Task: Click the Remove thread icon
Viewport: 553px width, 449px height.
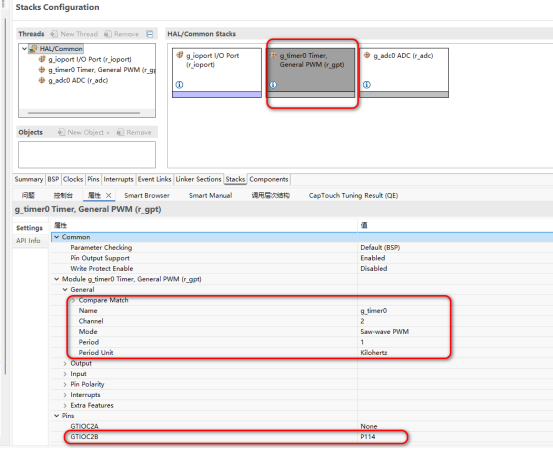Action: click(x=108, y=34)
